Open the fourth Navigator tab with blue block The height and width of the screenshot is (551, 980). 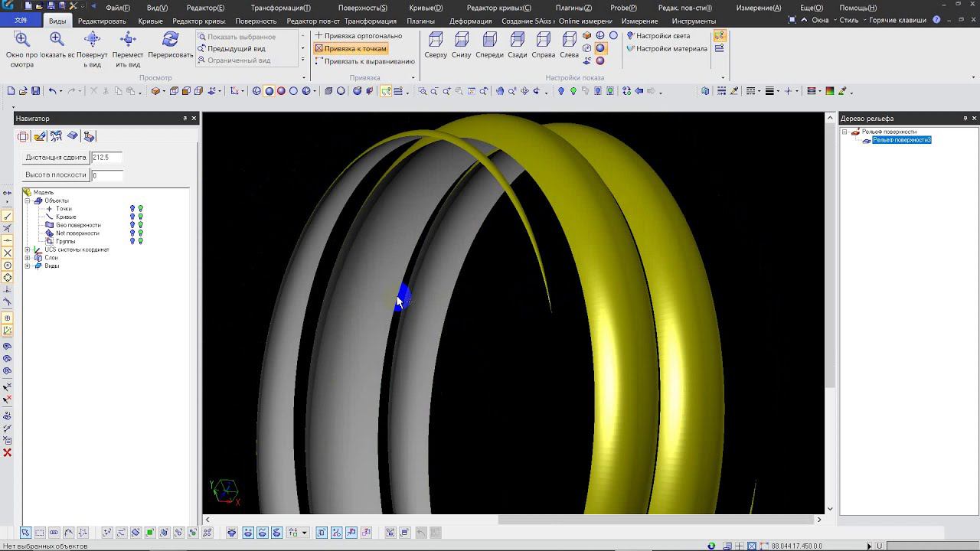click(x=73, y=136)
